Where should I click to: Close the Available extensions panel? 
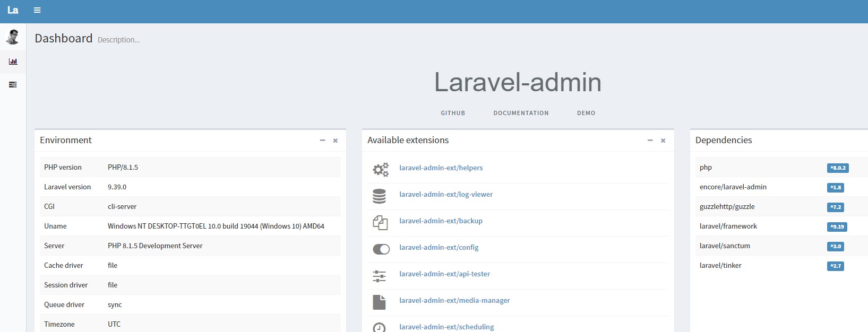click(663, 141)
